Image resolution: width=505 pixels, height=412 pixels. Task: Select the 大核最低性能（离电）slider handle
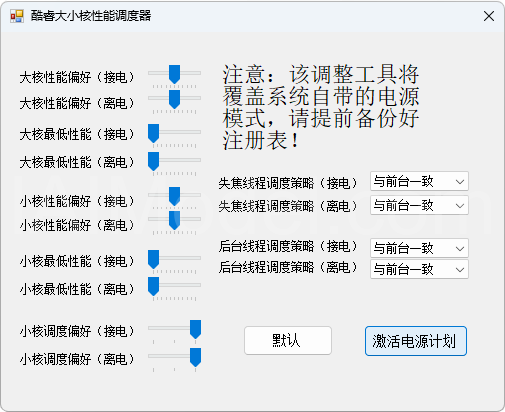click(x=153, y=161)
